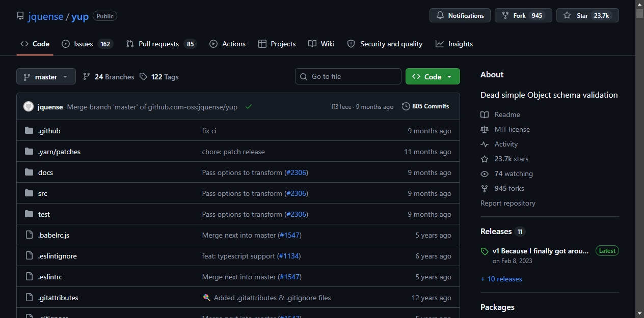
Task: Open commit hash ff31eee
Action: tap(341, 107)
